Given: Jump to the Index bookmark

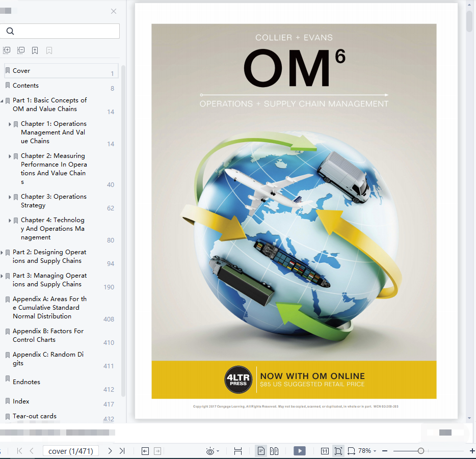Looking at the screenshot, I should 21,401.
